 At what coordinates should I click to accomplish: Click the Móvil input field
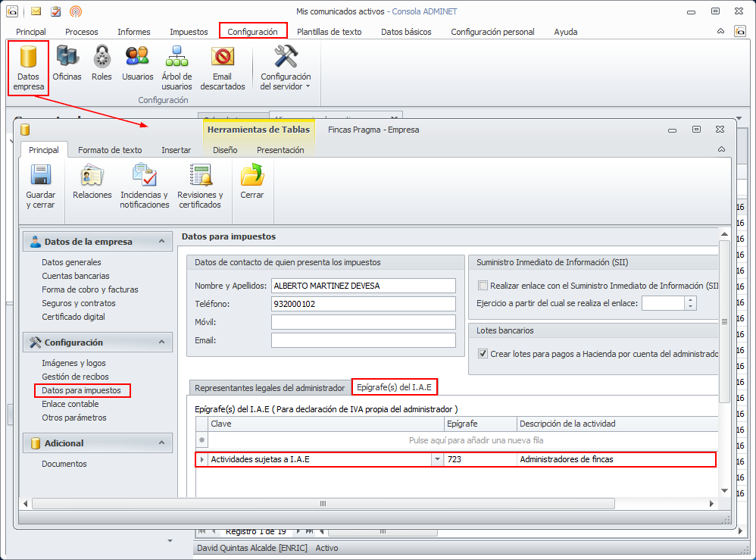(x=364, y=322)
